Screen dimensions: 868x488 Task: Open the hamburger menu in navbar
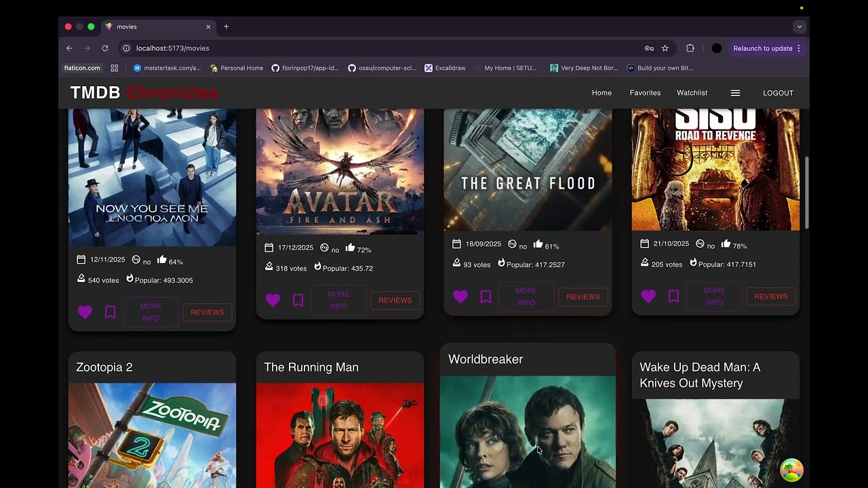pyautogui.click(x=735, y=93)
